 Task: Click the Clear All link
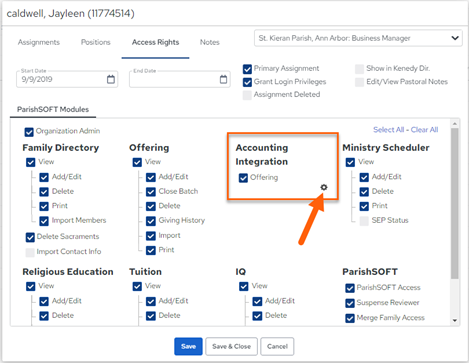point(424,130)
